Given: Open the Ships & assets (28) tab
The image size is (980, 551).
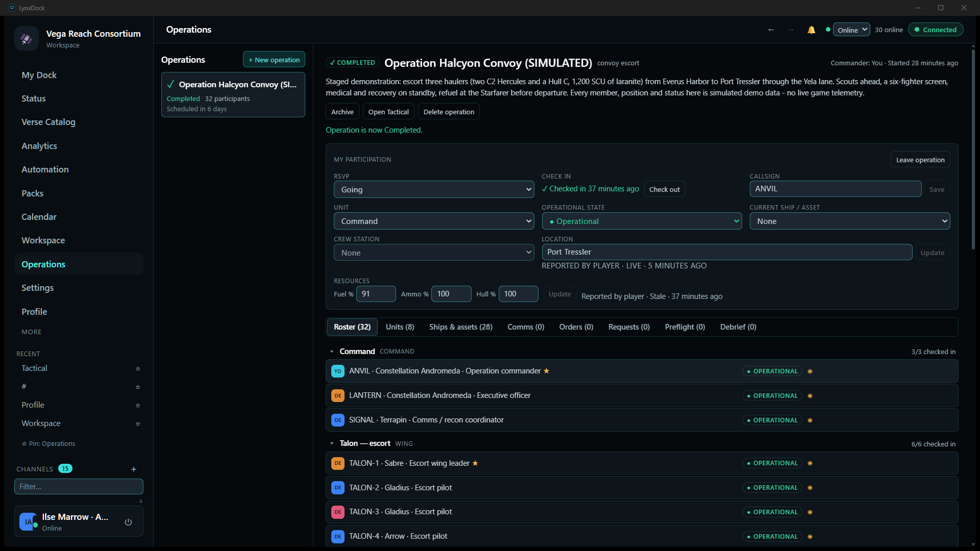Looking at the screenshot, I should click(x=460, y=327).
